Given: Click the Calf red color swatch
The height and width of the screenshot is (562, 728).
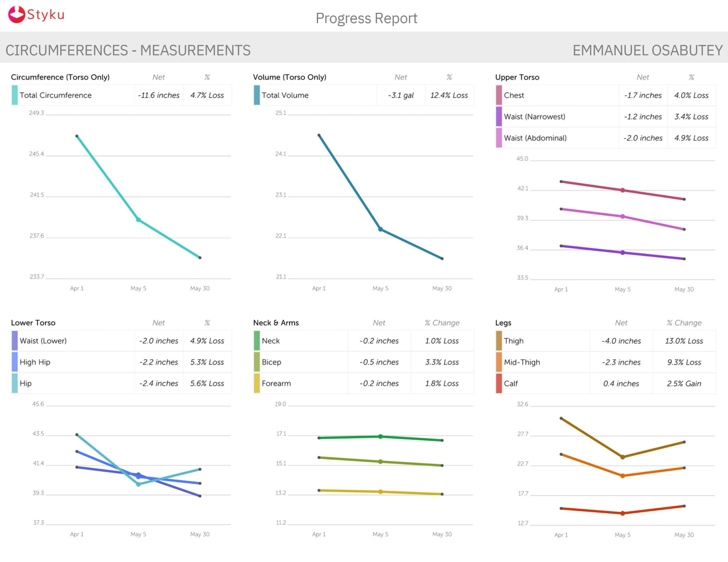Looking at the screenshot, I should click(499, 384).
